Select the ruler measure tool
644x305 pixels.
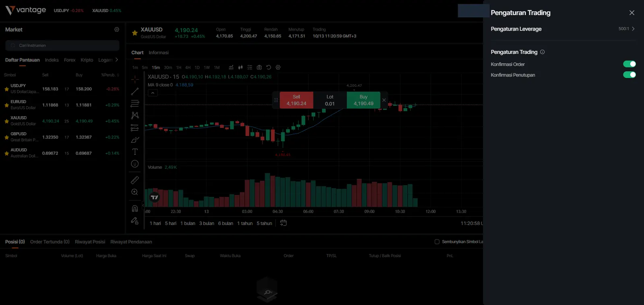(x=135, y=180)
